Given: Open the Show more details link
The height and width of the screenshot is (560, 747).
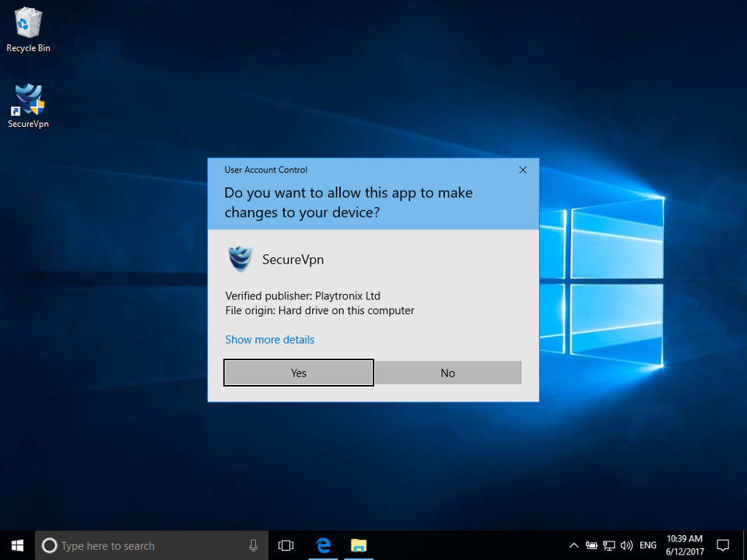Looking at the screenshot, I should pos(270,340).
